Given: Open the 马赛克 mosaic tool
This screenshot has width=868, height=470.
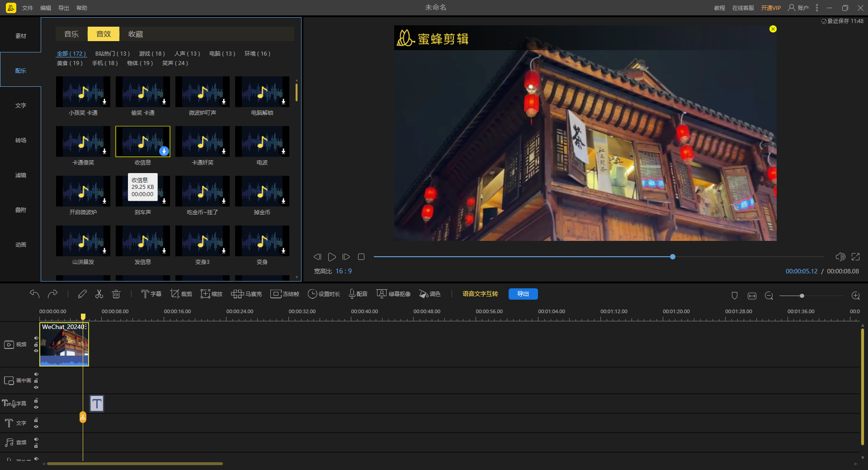Looking at the screenshot, I should coord(246,294).
